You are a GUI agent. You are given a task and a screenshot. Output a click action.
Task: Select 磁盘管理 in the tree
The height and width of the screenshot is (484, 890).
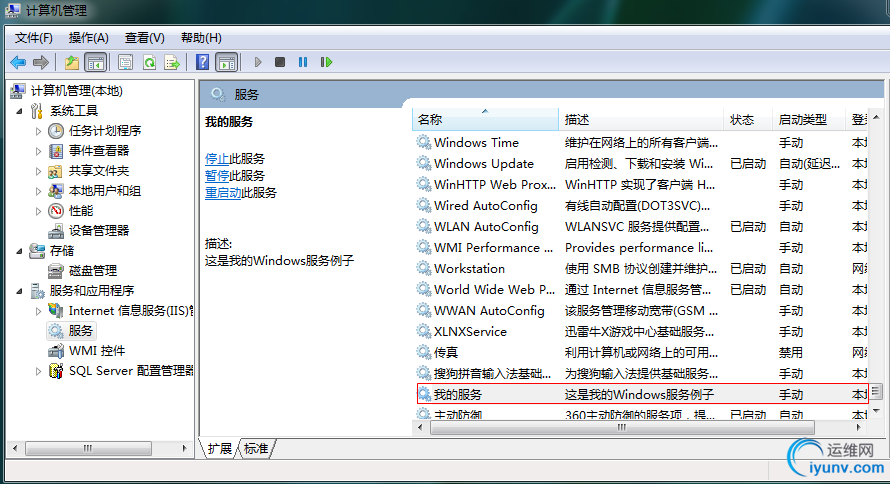click(x=93, y=271)
